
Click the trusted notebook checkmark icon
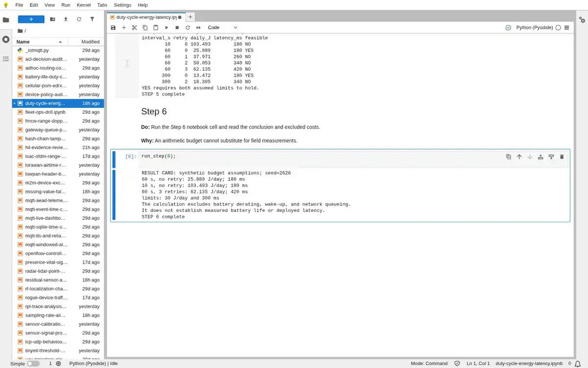pyautogui.click(x=508, y=27)
